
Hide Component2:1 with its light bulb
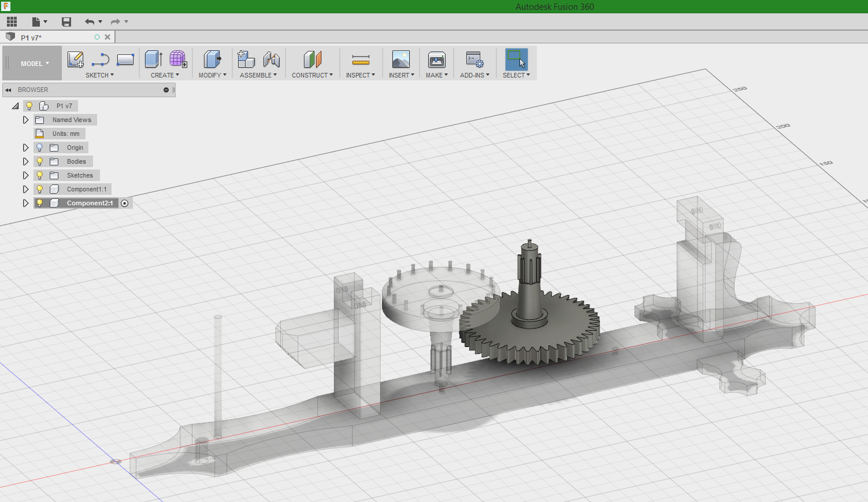tap(40, 203)
